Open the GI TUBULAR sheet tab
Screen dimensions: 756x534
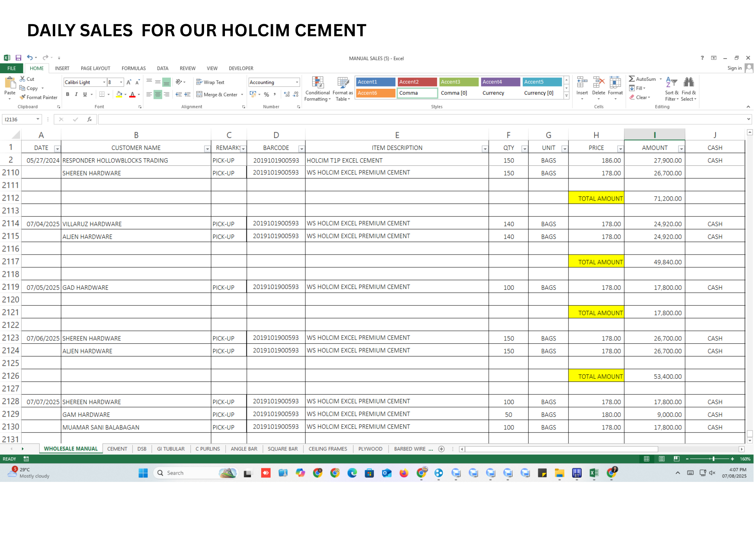(171, 449)
